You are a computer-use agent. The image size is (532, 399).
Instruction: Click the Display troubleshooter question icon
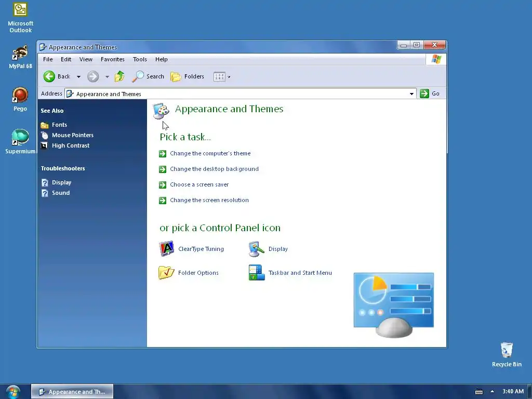[x=45, y=183]
